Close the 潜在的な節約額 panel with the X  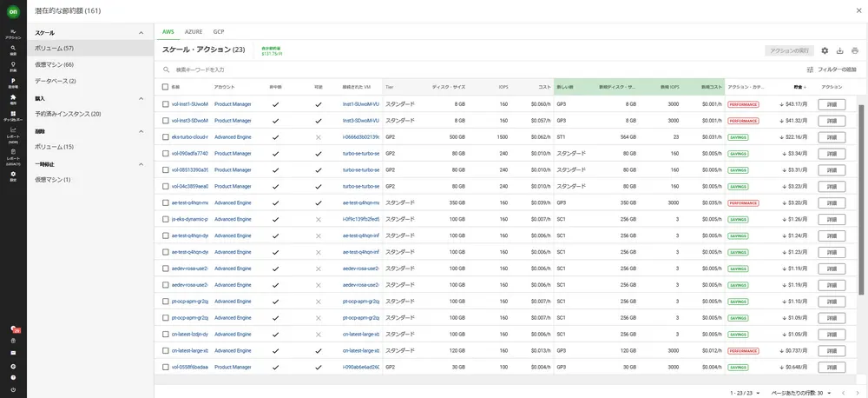coord(858,11)
